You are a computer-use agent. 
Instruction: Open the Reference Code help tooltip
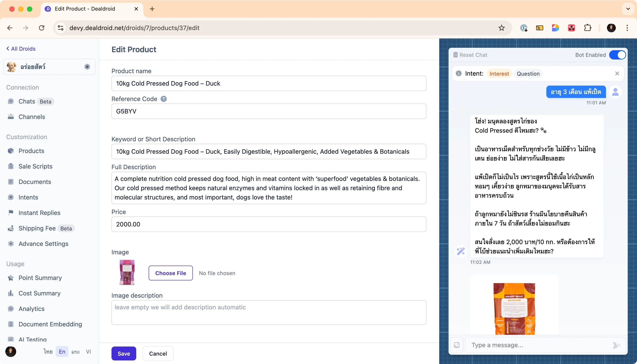click(163, 99)
